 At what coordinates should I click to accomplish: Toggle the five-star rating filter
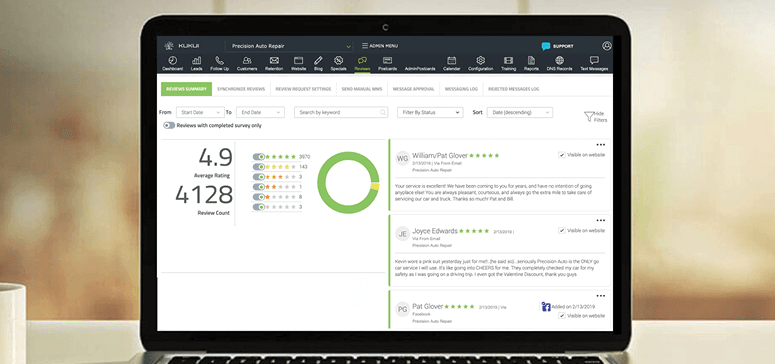(258, 157)
